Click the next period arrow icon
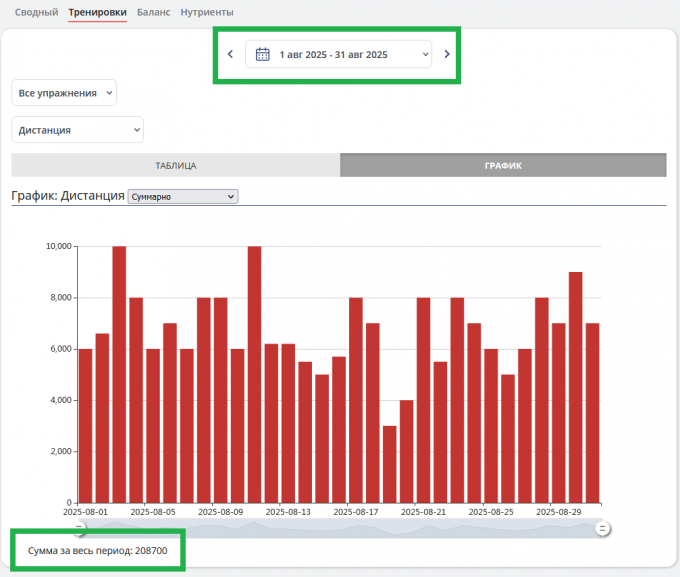This screenshot has height=577, width=680. pos(447,54)
